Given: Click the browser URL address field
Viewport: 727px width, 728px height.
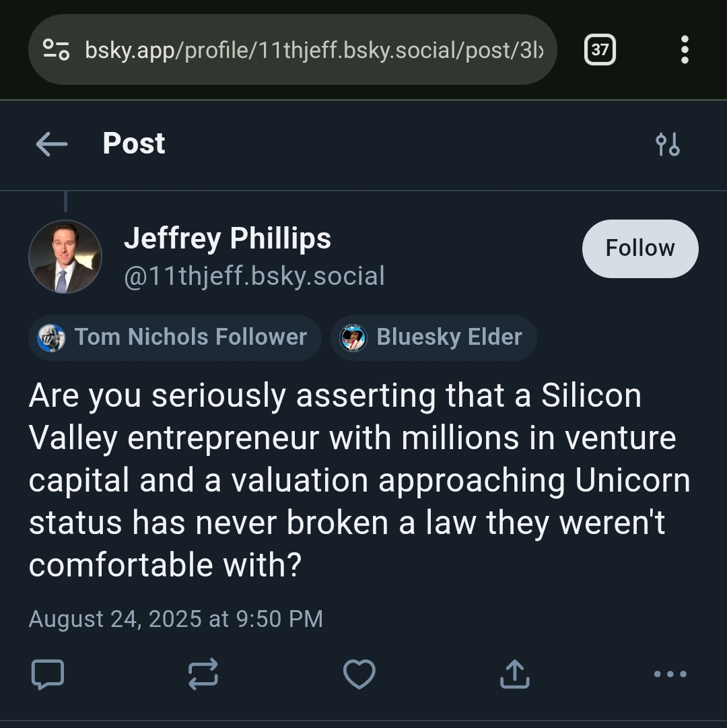Looking at the screenshot, I should coord(313,49).
